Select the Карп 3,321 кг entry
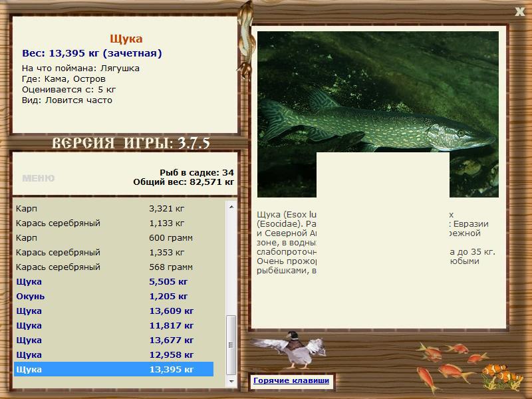 pos(114,208)
